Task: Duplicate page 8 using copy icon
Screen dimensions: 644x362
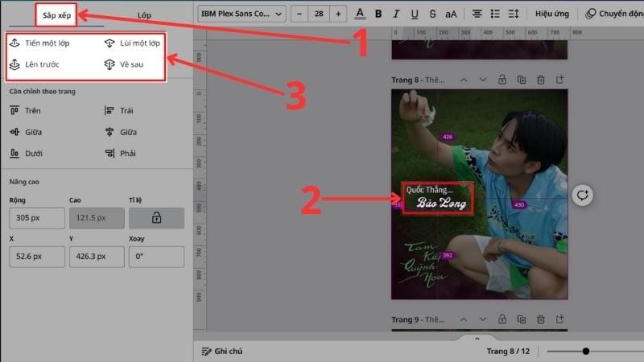Action: [521, 80]
